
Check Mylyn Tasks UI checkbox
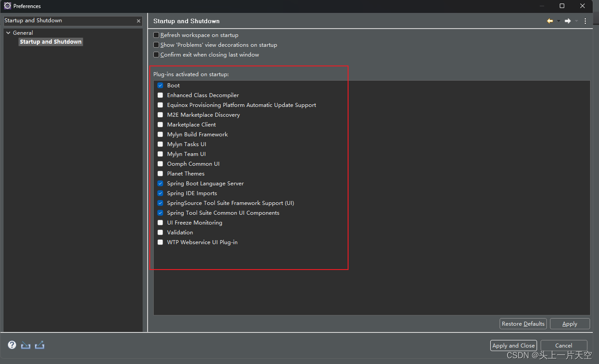(x=160, y=144)
